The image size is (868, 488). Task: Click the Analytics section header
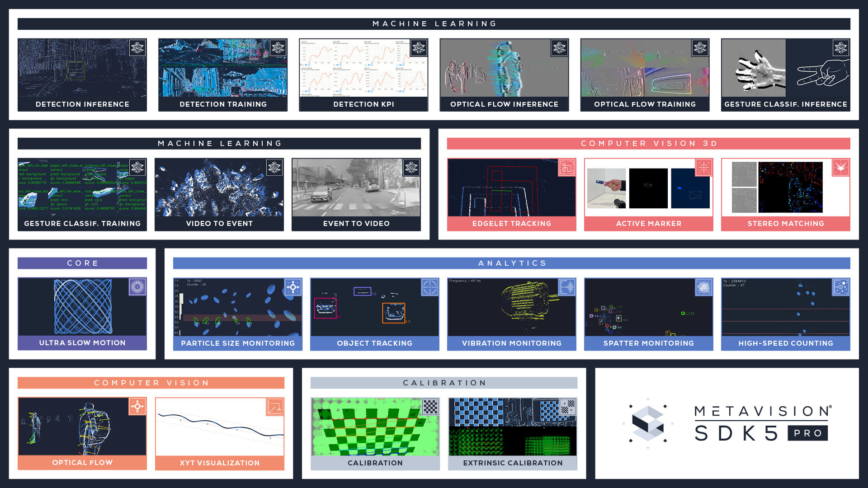click(512, 263)
